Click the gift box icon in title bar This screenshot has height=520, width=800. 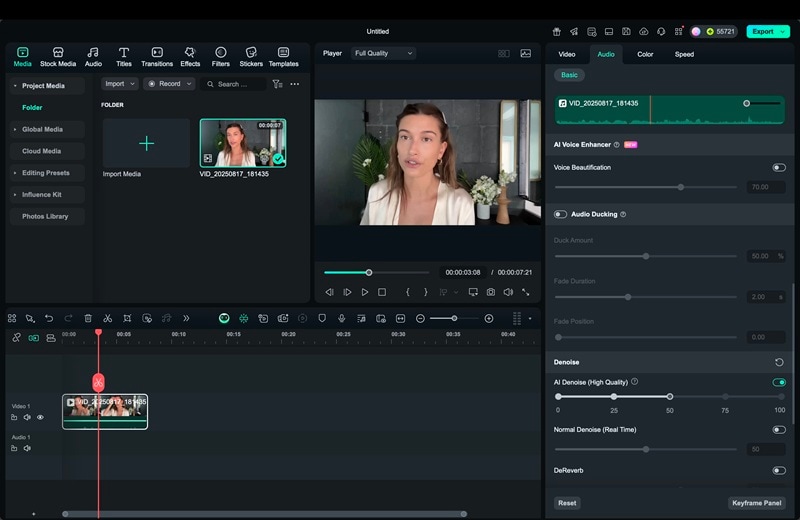[x=557, y=32]
